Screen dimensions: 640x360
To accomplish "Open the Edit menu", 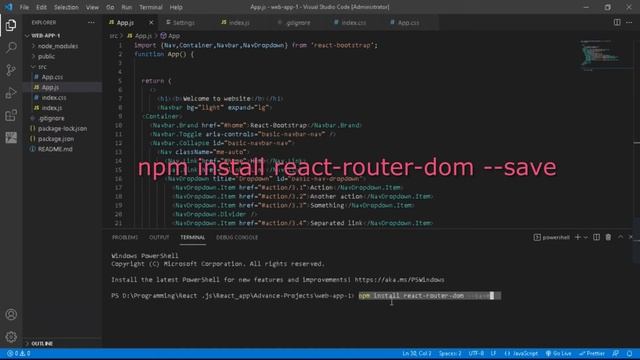I will 41,7.
